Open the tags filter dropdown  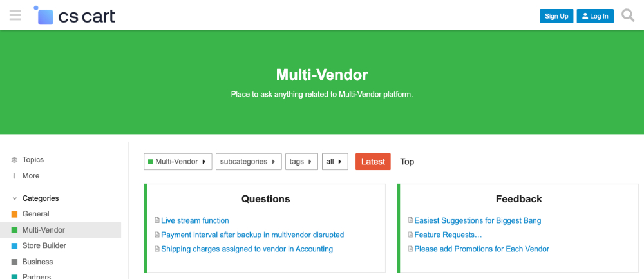[x=301, y=162]
